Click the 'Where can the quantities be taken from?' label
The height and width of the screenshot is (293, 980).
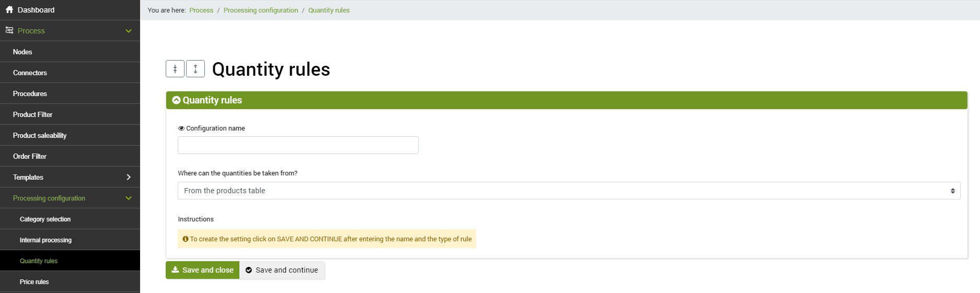[238, 173]
